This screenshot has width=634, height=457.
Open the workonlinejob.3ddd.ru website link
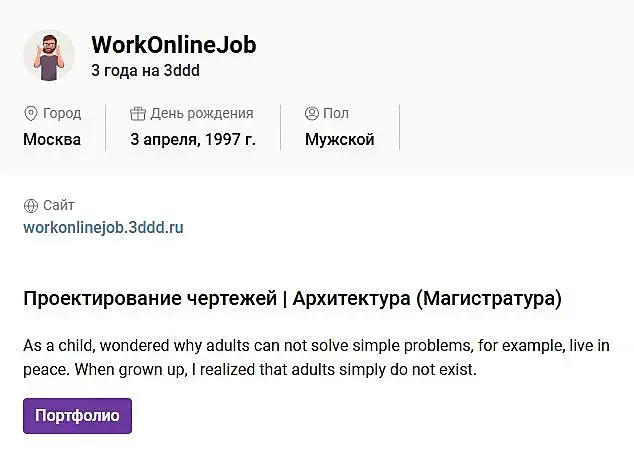[103, 227]
